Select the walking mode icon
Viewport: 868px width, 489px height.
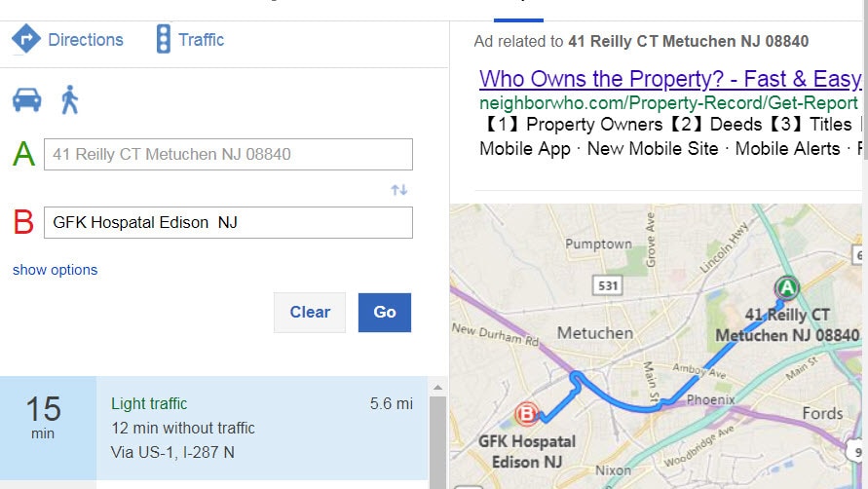pos(70,99)
